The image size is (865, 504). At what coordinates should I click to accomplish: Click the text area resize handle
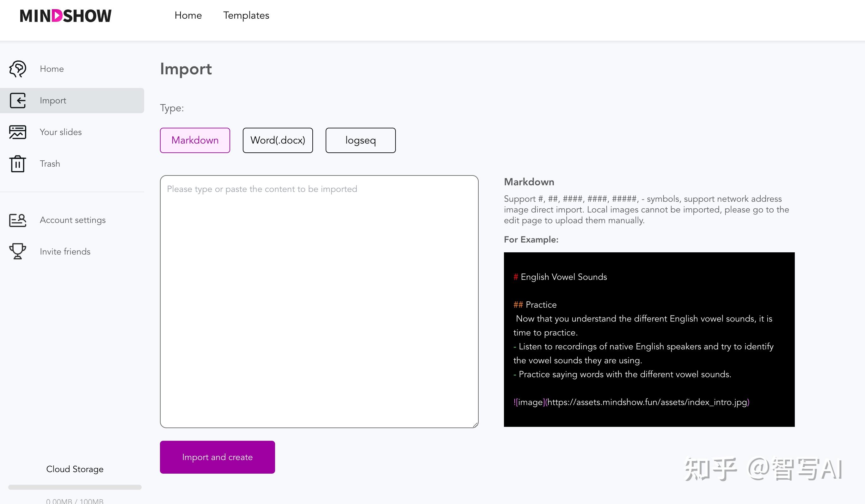click(x=475, y=425)
